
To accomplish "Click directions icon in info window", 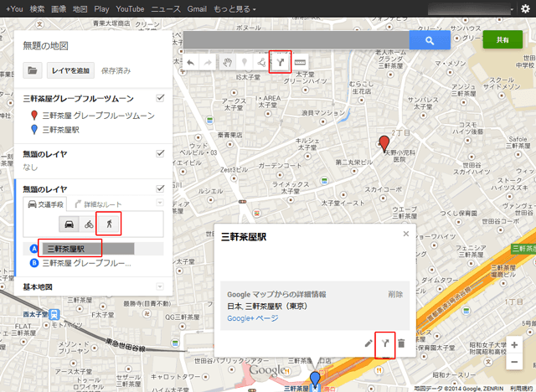I will click(385, 343).
